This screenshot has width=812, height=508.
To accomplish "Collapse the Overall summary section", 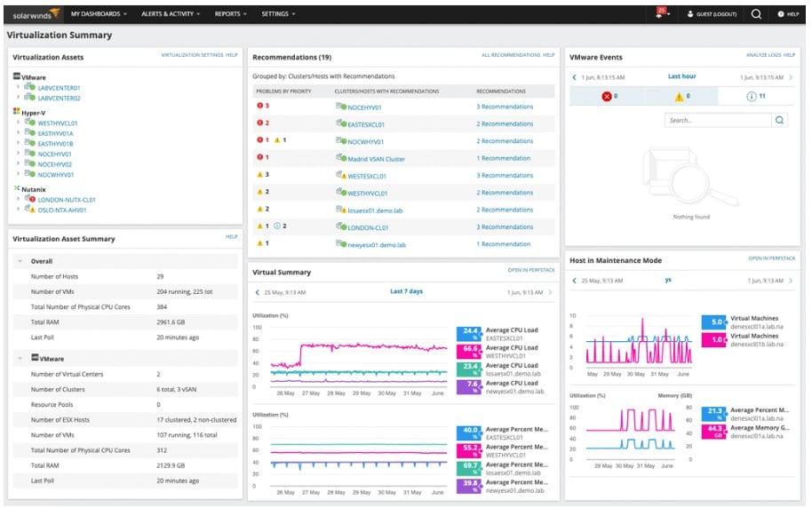I will pos(20,261).
